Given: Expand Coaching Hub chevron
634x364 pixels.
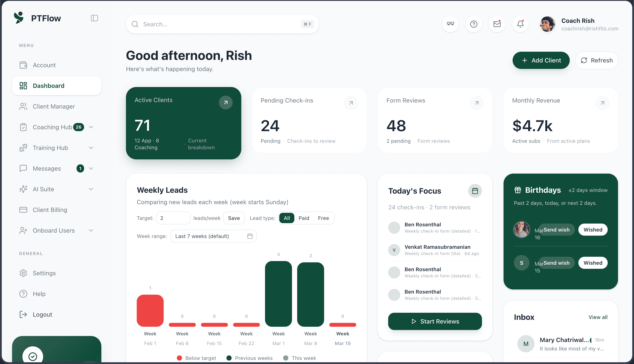Looking at the screenshot, I should pos(91,127).
